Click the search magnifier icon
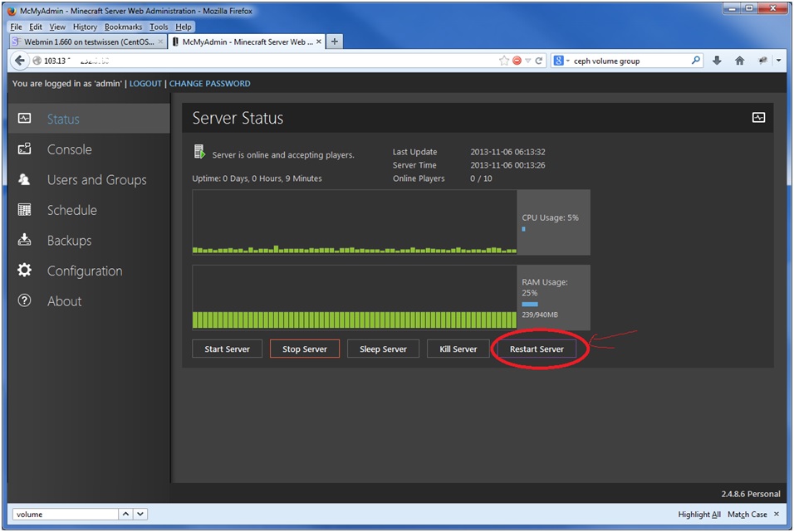The image size is (794, 532). 696,61
